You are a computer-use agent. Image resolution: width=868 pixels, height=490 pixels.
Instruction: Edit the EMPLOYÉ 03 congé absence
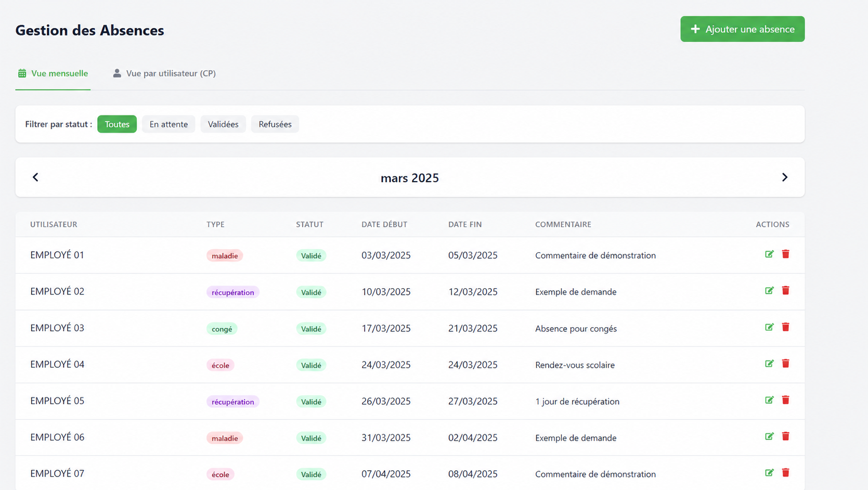(x=769, y=327)
